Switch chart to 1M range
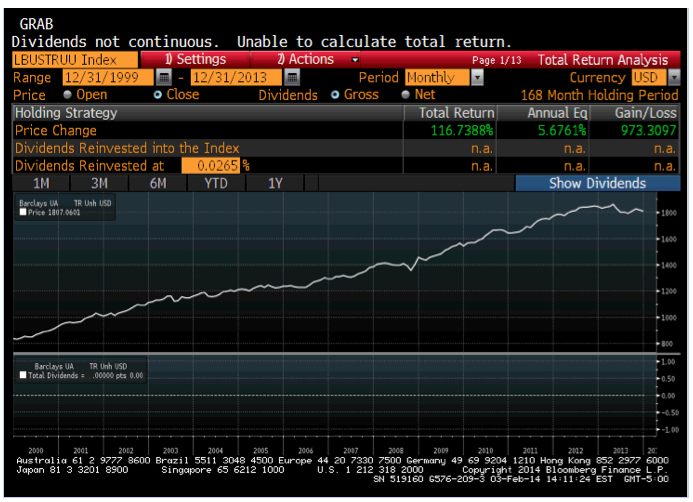 (x=42, y=183)
